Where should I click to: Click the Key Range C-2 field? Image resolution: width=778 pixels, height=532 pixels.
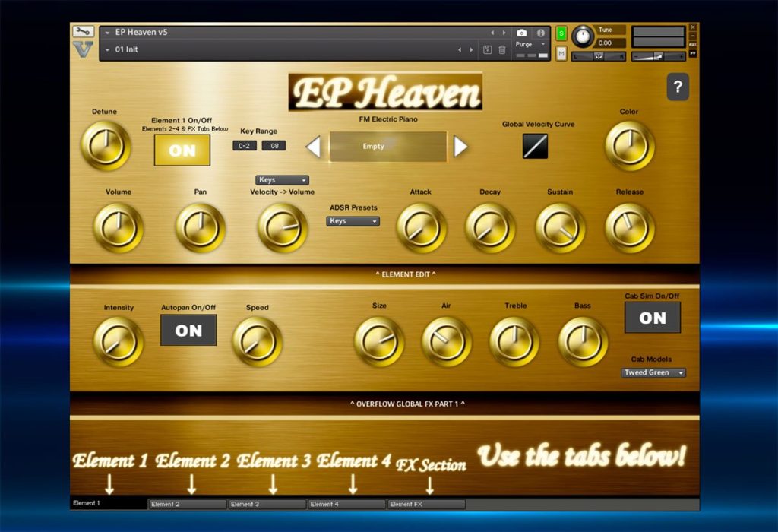pyautogui.click(x=245, y=146)
